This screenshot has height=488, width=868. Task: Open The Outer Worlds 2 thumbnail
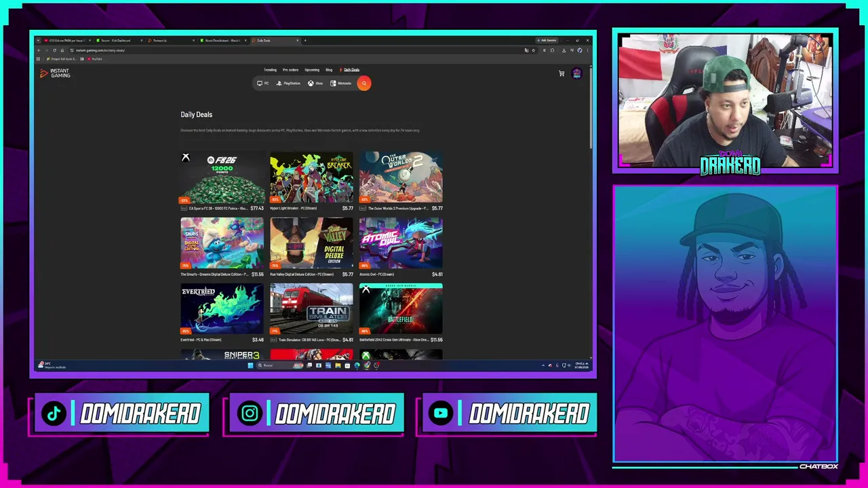coord(401,178)
